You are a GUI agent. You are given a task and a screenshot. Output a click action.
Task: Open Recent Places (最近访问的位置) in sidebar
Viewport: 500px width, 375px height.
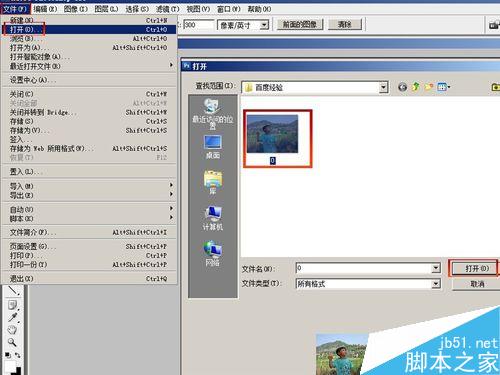pyautogui.click(x=213, y=113)
